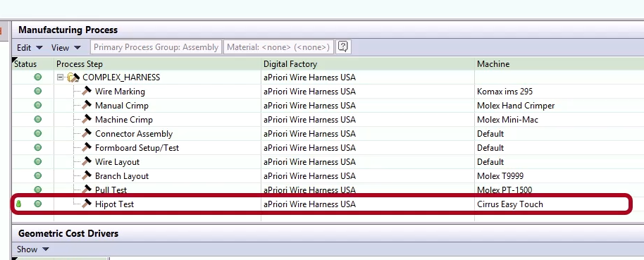
Task: Click the help question mark icon
Action: [343, 47]
